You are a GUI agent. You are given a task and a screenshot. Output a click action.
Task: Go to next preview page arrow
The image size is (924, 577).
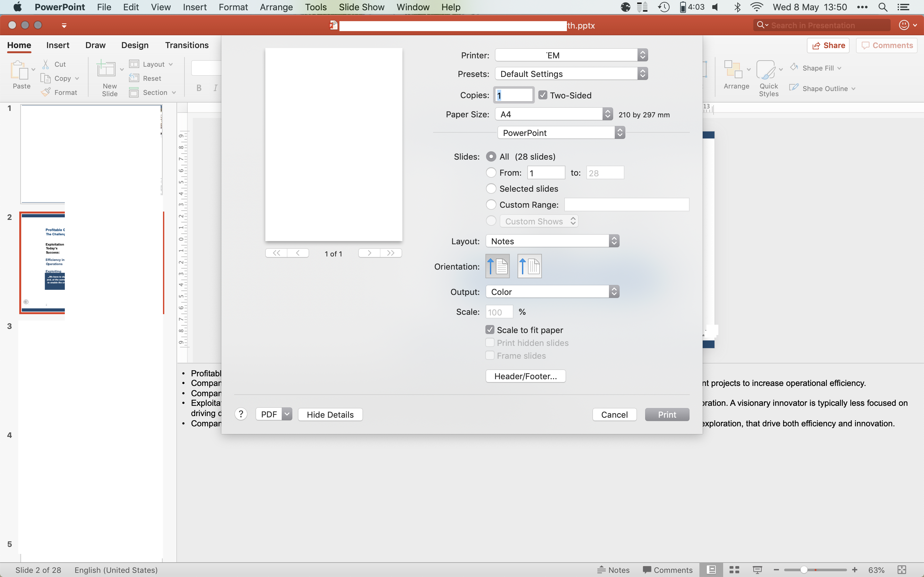click(369, 253)
